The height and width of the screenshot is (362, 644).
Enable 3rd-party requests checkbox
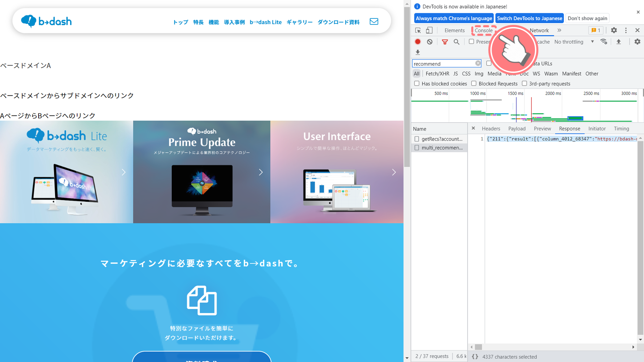click(524, 83)
